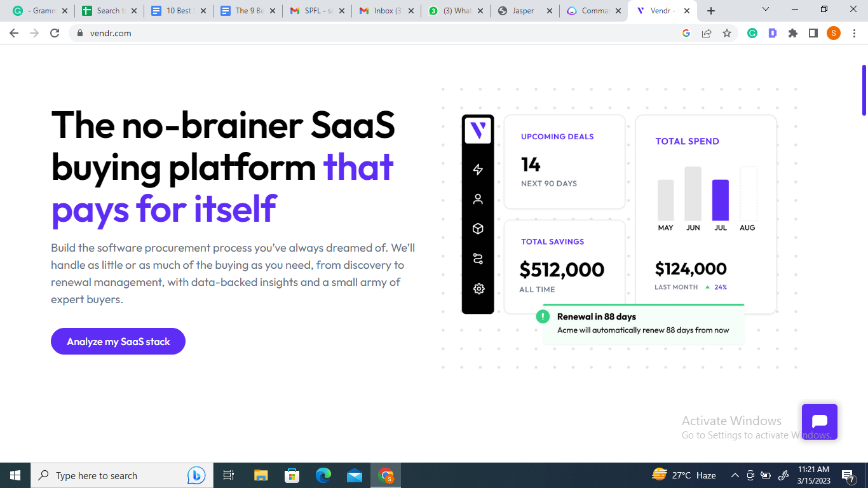Close the Inbox Gmail tab
Image resolution: width=868 pixels, height=488 pixels.
(411, 11)
